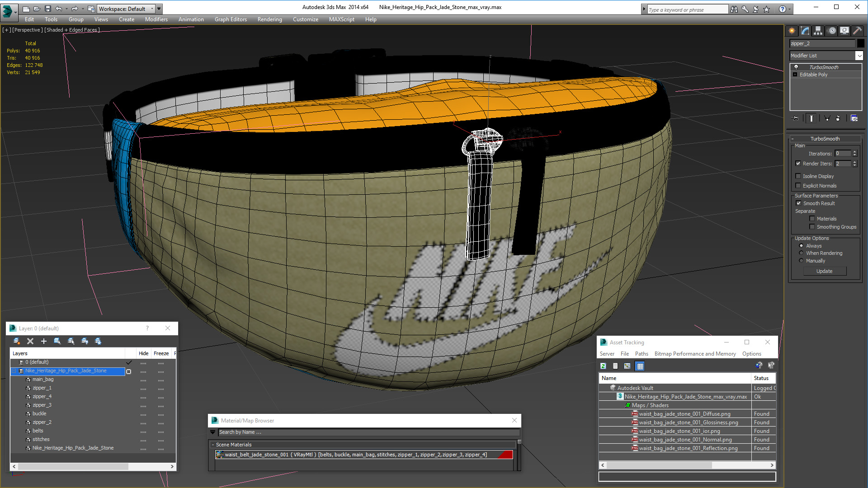The image size is (868, 488).
Task: Click the binoculars search icon in the title bar
Action: (734, 9)
